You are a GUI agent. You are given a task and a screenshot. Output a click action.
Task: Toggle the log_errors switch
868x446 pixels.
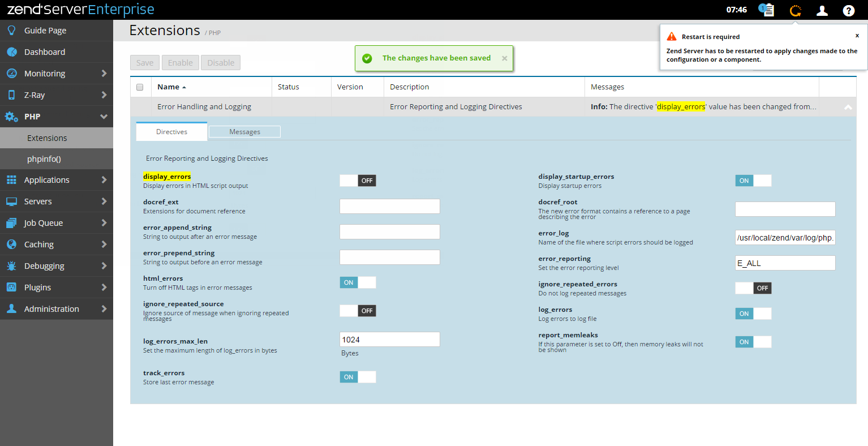click(x=753, y=314)
